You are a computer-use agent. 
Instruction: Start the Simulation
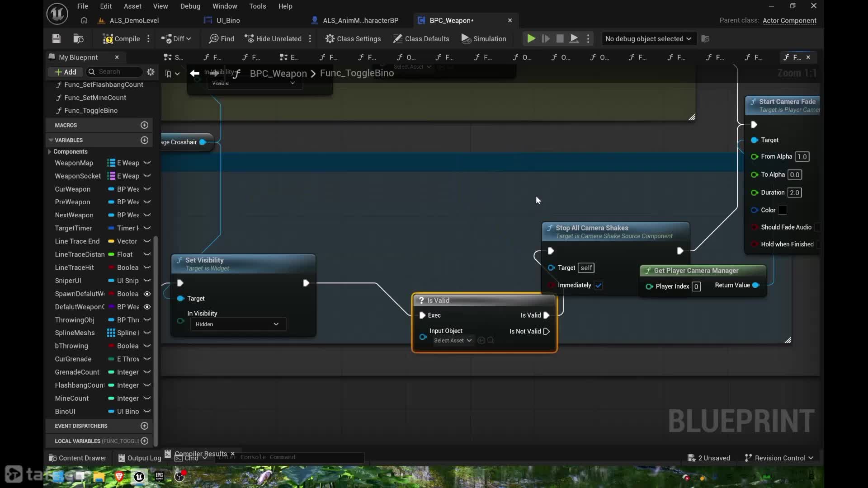[x=484, y=39]
